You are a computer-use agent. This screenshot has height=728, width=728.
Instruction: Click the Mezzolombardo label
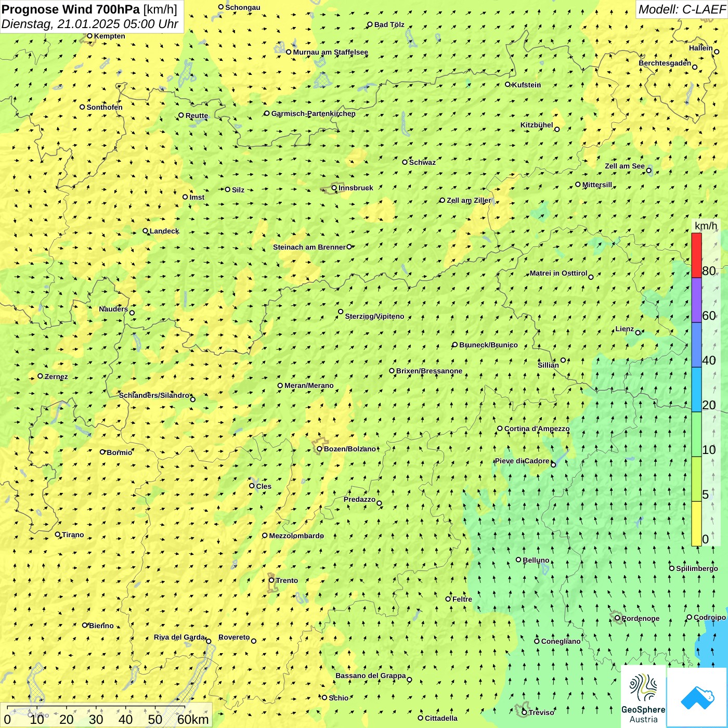pyautogui.click(x=296, y=536)
